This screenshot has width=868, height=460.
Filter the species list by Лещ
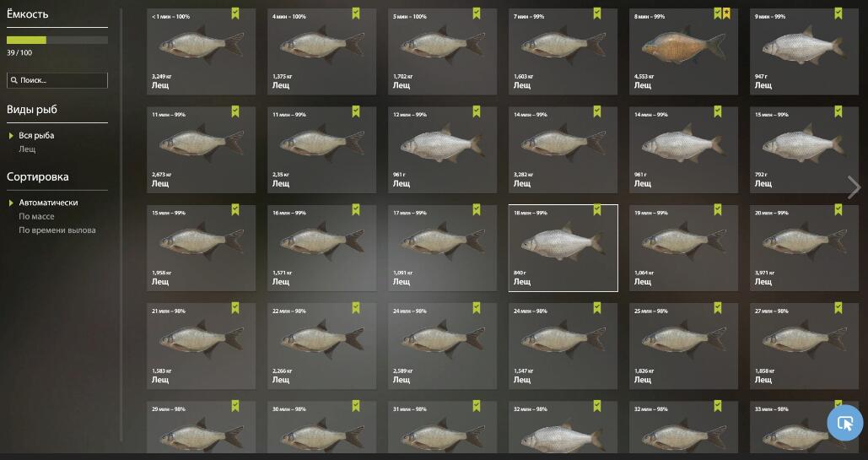pos(27,149)
